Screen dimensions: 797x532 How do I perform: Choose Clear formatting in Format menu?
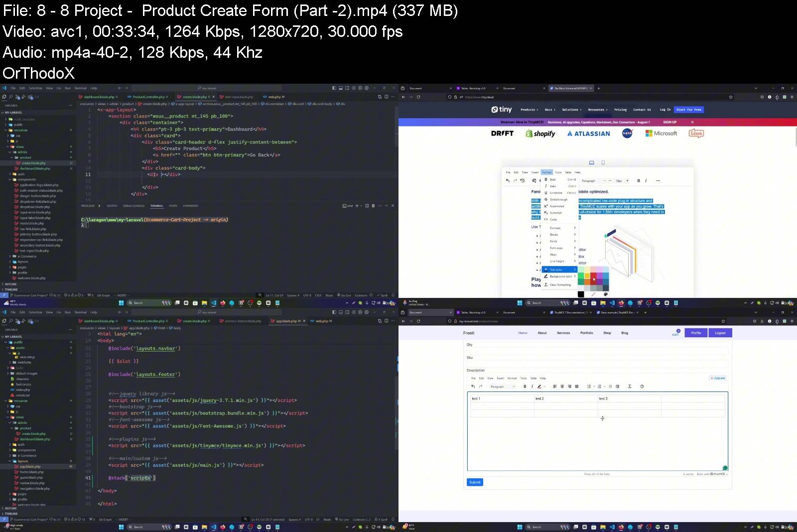(559, 285)
